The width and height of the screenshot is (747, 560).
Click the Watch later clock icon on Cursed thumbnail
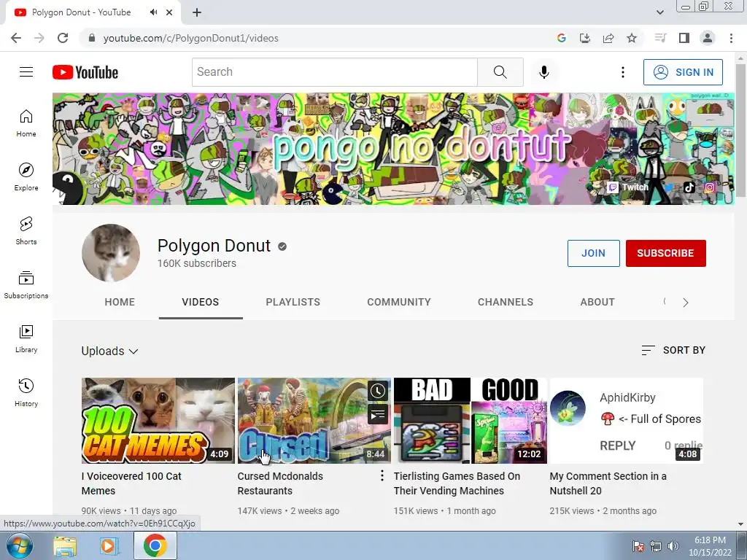(x=378, y=391)
